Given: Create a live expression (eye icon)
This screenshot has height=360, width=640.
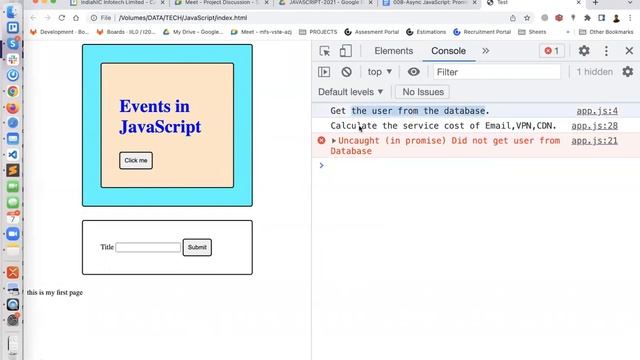Looking at the screenshot, I should click(x=413, y=72).
